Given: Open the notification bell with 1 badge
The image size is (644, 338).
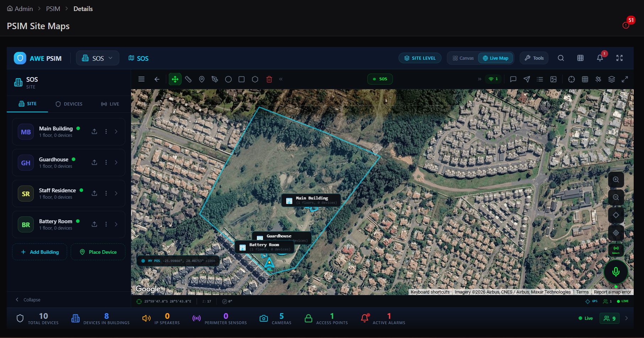Looking at the screenshot, I should [x=600, y=58].
